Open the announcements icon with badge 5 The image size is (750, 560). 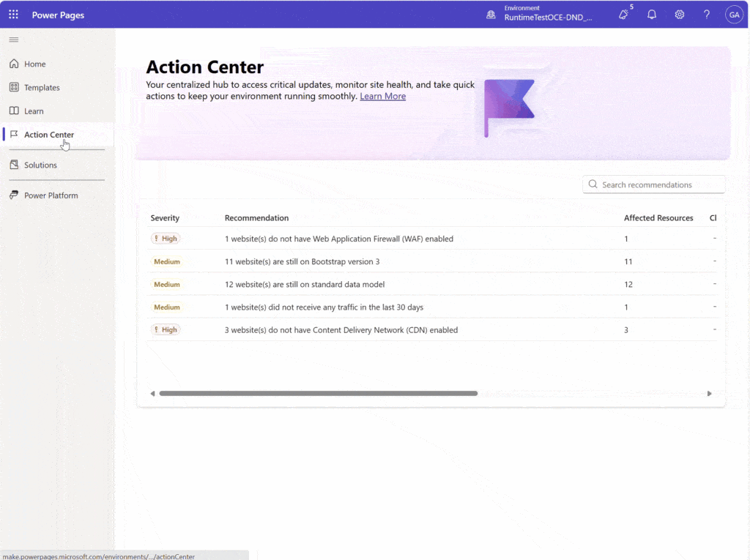624,15
